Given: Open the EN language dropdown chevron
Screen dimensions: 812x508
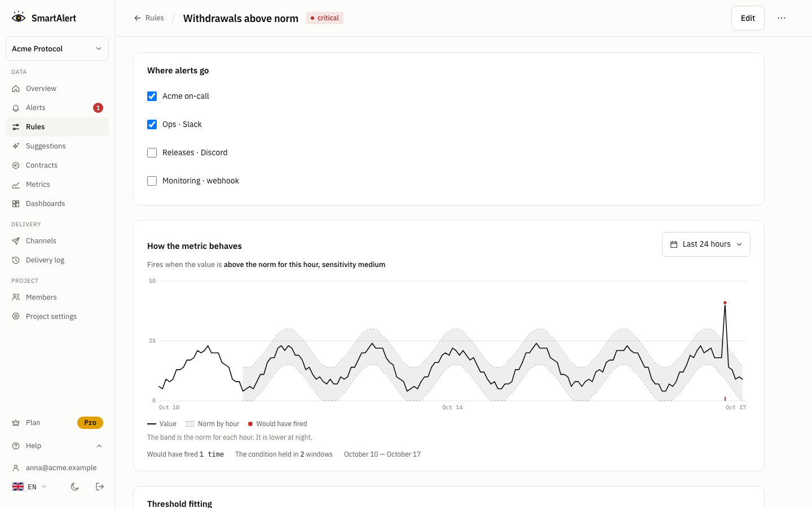Looking at the screenshot, I should coord(44,487).
